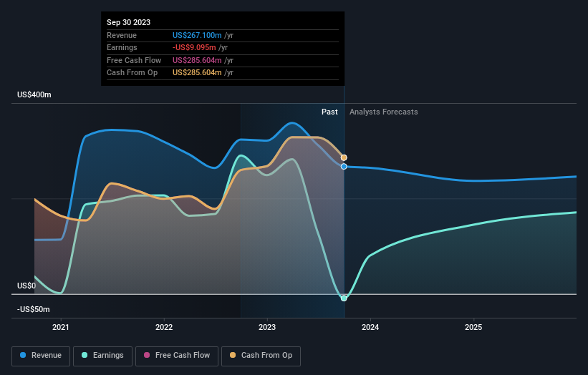Select the orange Cash From Op data point
Viewport: 588px width, 375px height.
coord(344,157)
